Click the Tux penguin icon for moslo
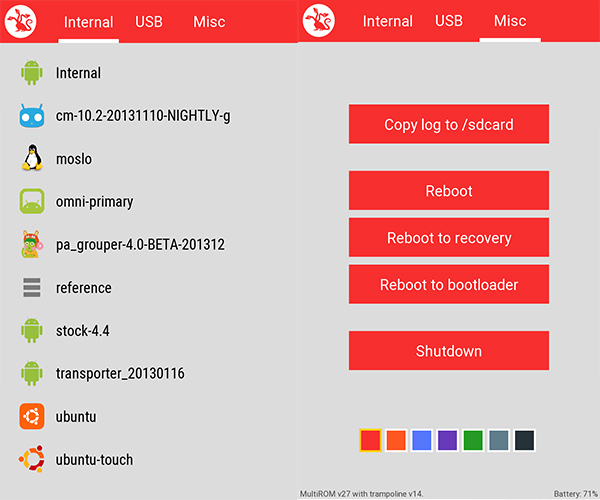Viewport: 600px width, 500px height. tap(32, 158)
